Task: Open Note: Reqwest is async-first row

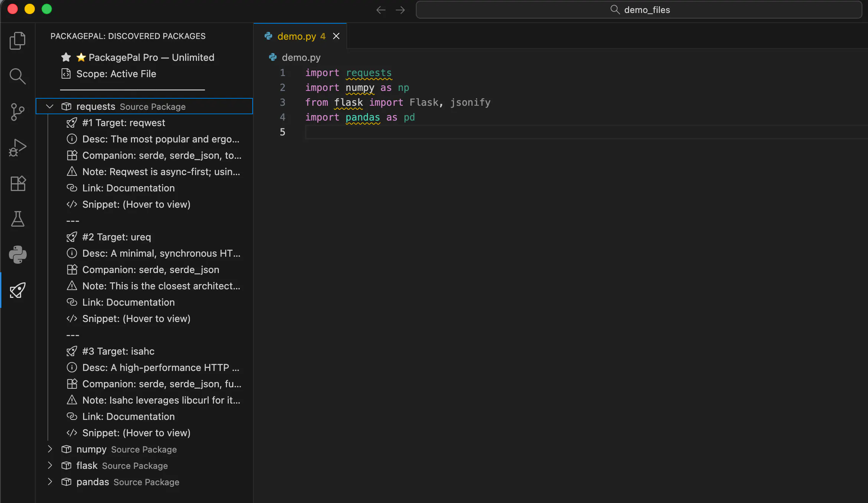Action: pos(145,172)
